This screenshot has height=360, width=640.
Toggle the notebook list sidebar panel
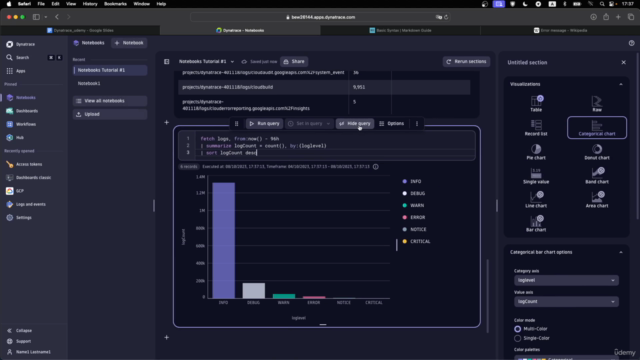tap(167, 62)
